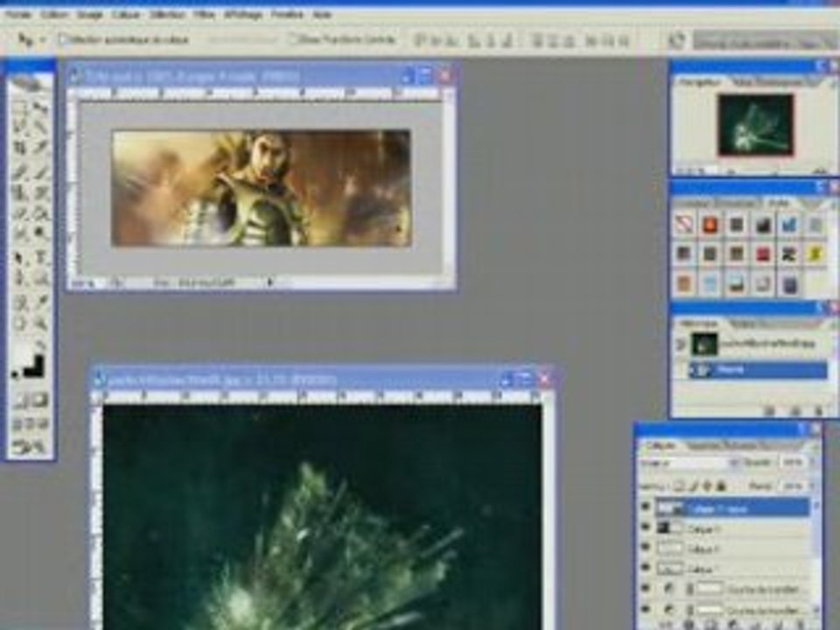Select the Shape tool
Image resolution: width=840 pixels, height=630 pixels.
[x=40, y=278]
